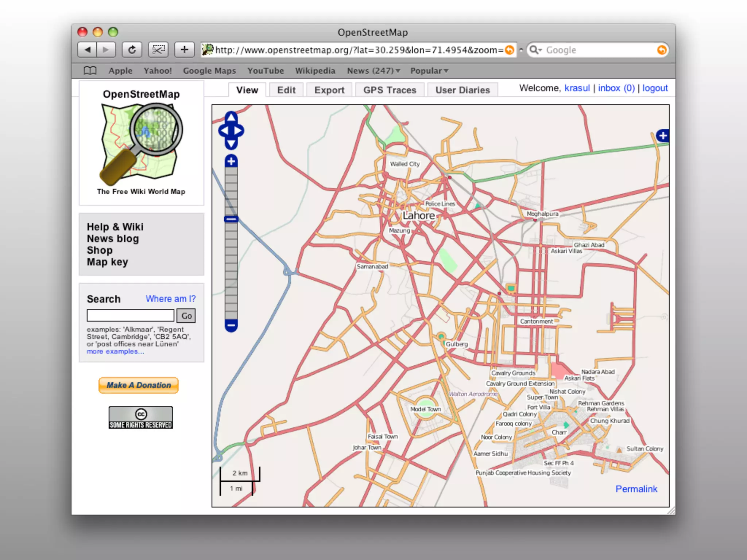Click the Gulberg label on the map
The height and width of the screenshot is (560, 747).
(457, 344)
